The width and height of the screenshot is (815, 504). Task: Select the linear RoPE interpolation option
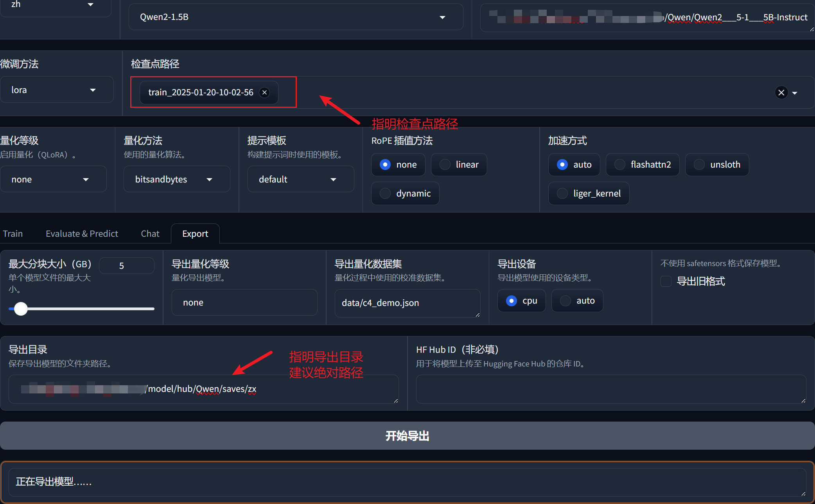click(445, 165)
